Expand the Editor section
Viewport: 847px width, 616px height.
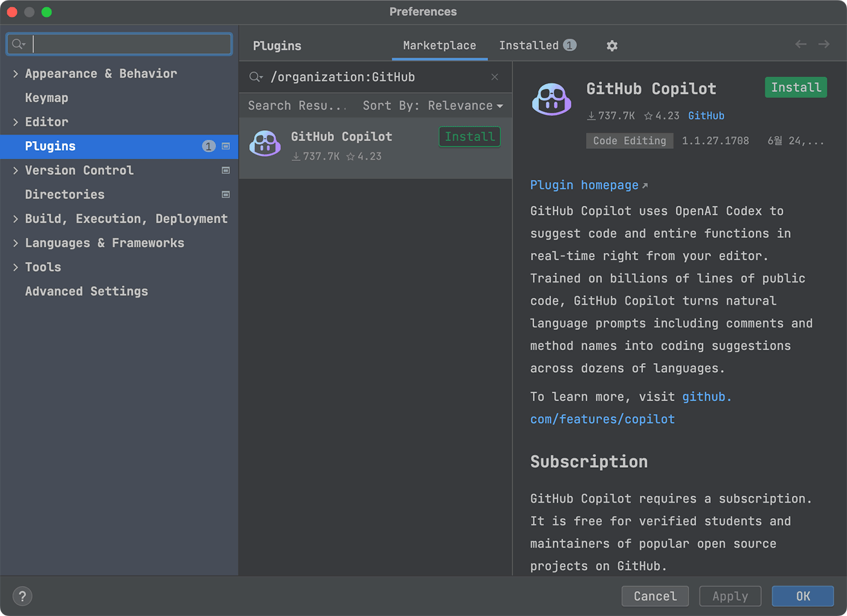[x=16, y=122]
